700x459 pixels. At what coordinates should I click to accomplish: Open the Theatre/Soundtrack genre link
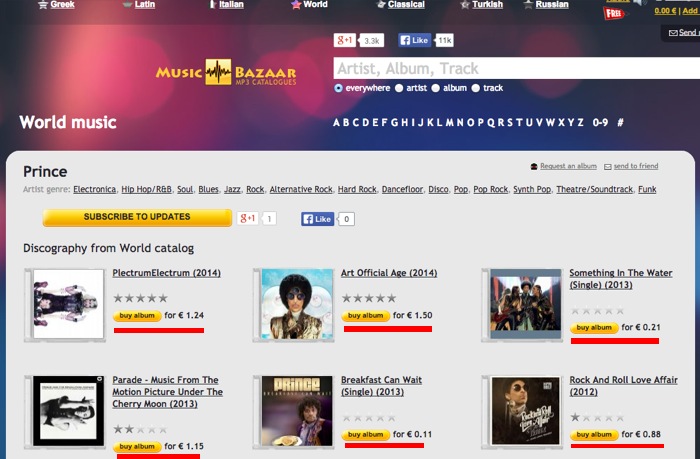(x=595, y=189)
